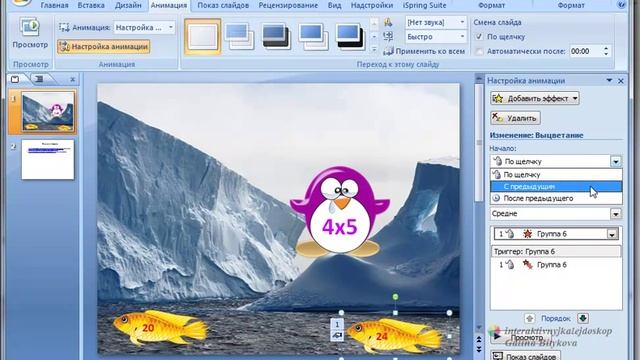The width and height of the screenshot is (640, 360).
Task: Open the first Группа 6 effect dropdown arrow
Action: coord(611,234)
